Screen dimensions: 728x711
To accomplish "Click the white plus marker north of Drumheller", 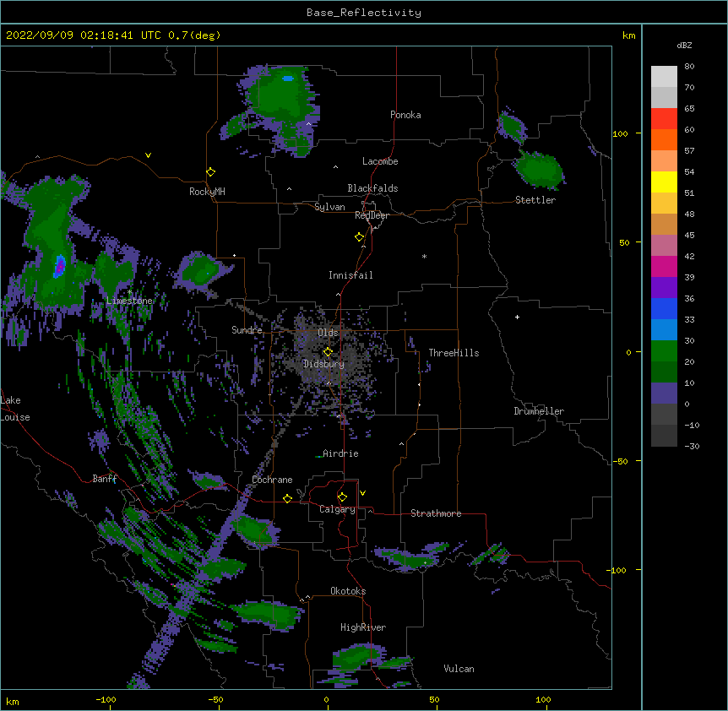I will pos(517,317).
